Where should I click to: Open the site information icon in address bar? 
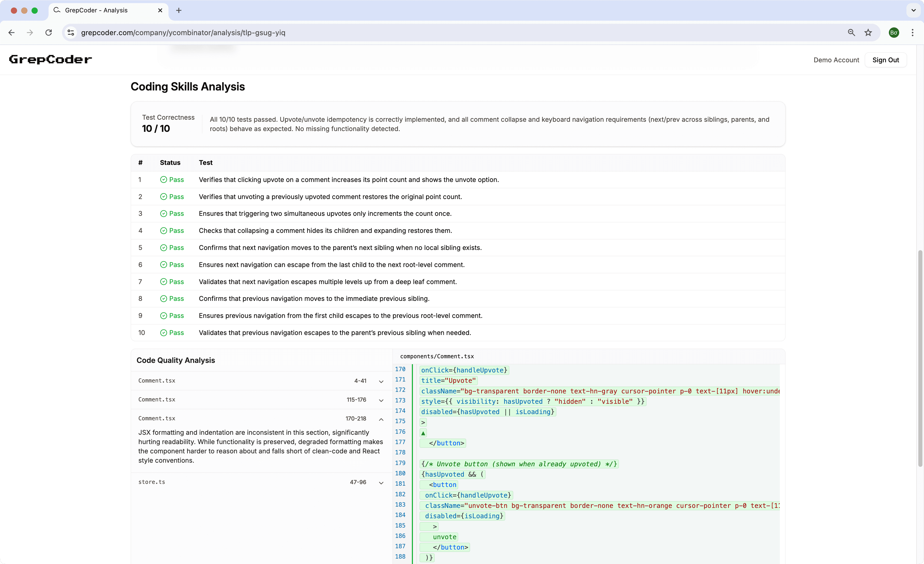(x=71, y=33)
